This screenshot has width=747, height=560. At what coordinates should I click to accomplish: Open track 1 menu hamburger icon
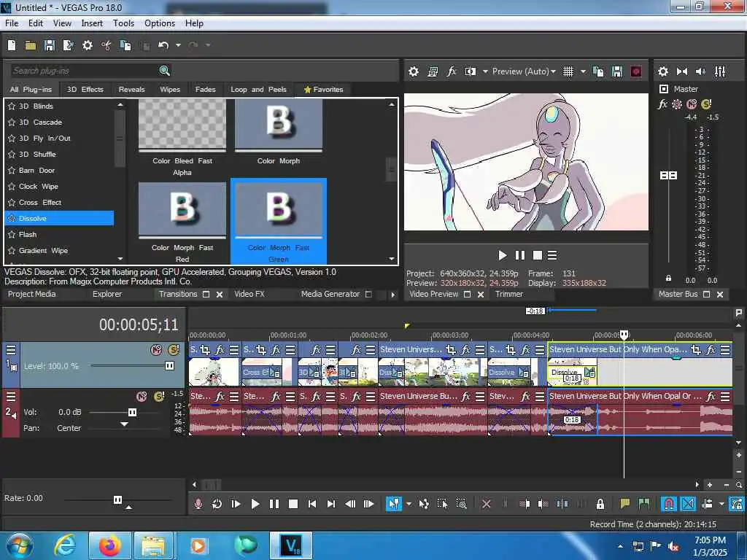10,350
